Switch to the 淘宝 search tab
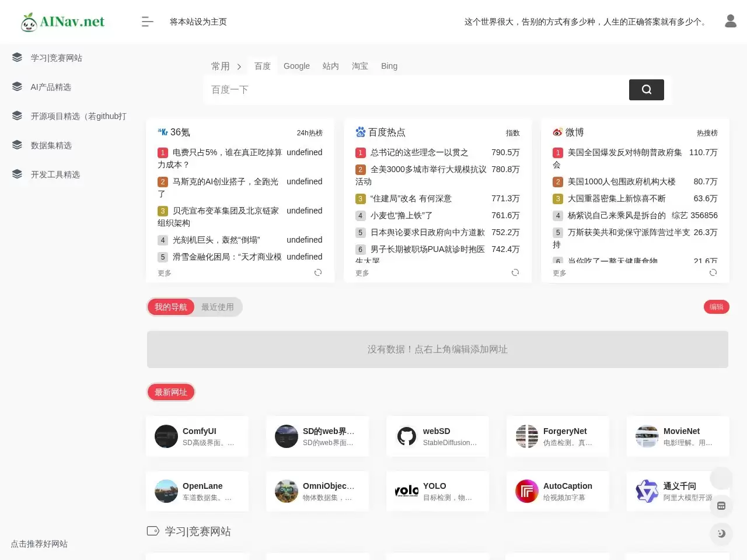 [359, 66]
